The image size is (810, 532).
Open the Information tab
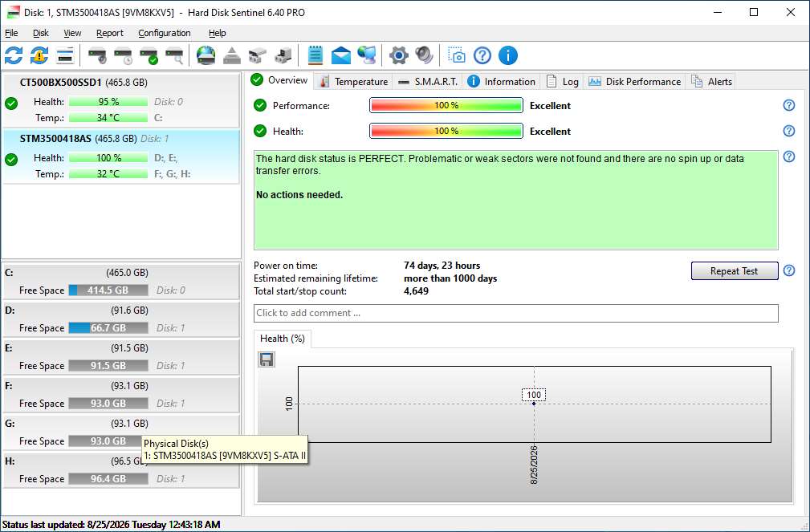pyautogui.click(x=501, y=82)
